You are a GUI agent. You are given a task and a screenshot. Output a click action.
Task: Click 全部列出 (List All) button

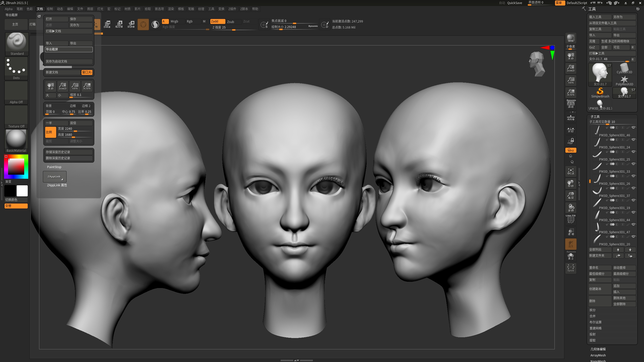[600, 250]
